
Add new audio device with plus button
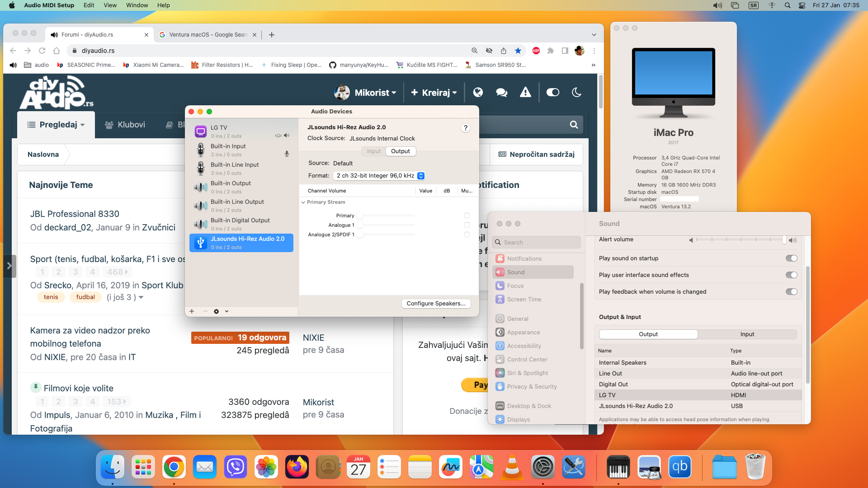[192, 311]
